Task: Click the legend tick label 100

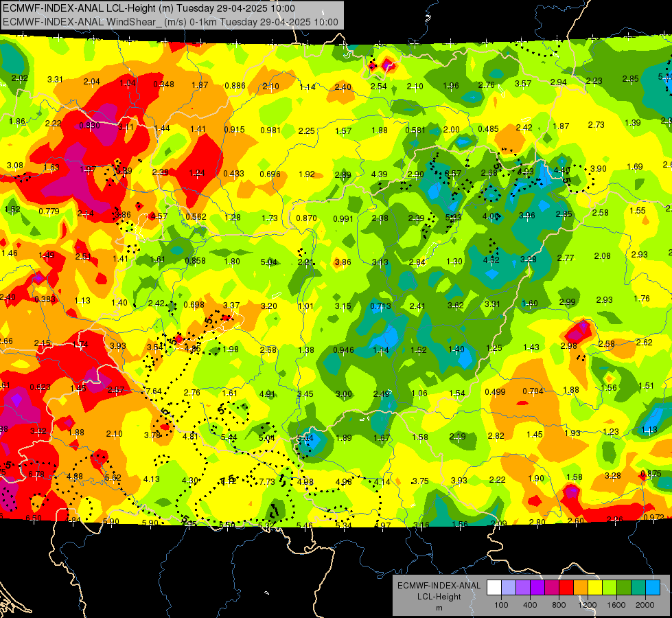Action: (501, 605)
